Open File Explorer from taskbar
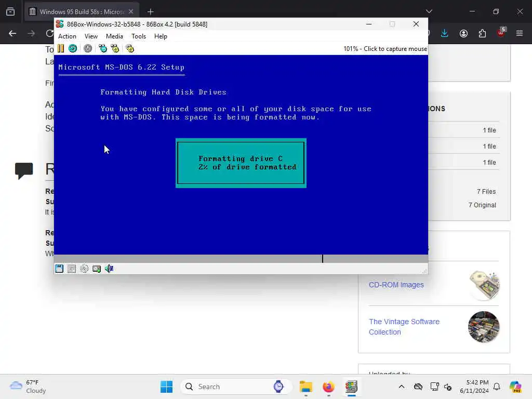 [305, 387]
